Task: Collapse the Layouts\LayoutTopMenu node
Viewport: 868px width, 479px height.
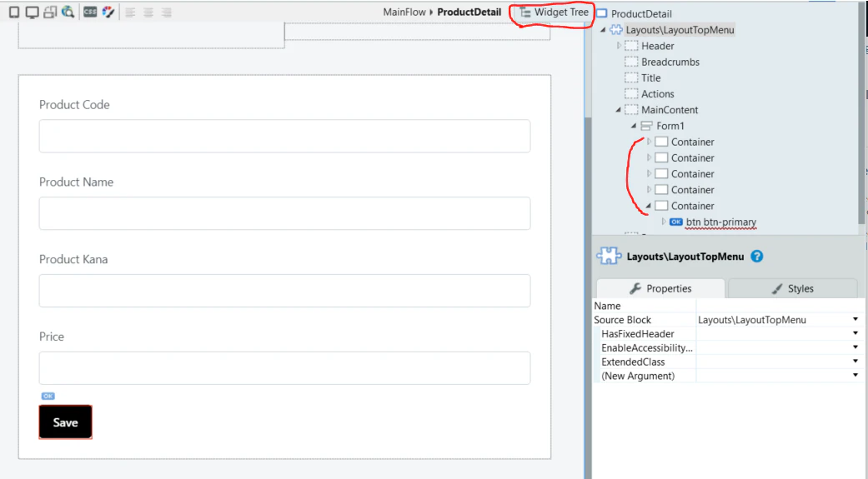Action: [x=603, y=30]
